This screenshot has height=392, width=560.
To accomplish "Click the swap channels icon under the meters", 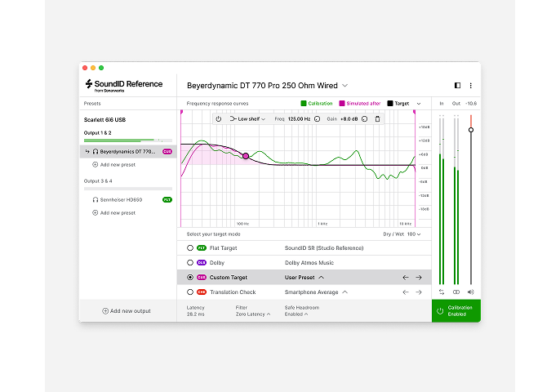I will [x=442, y=292].
